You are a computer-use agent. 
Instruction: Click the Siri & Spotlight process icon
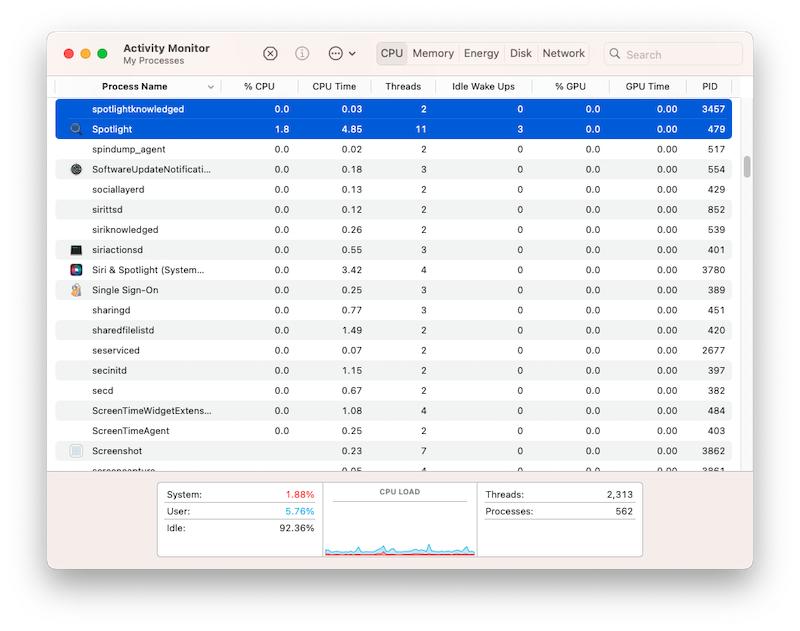76,270
